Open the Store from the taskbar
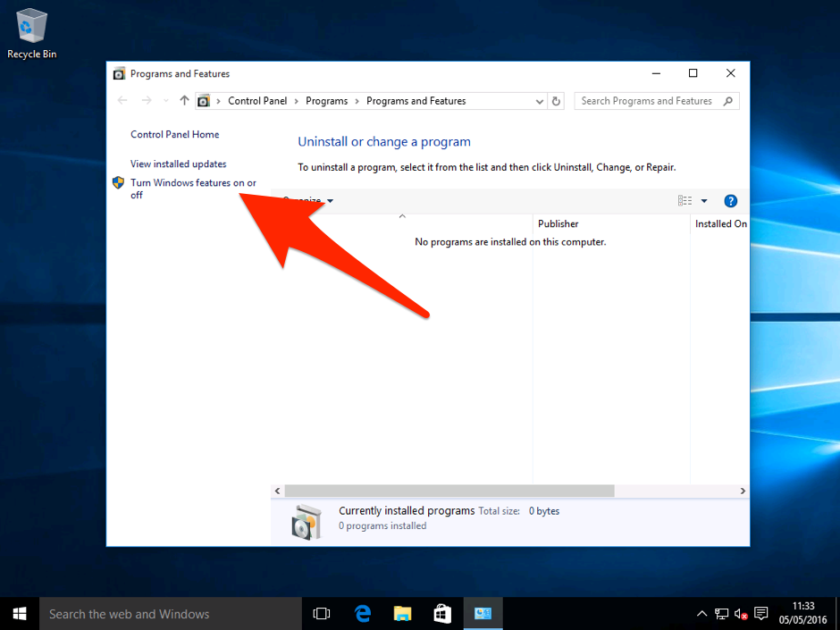 pyautogui.click(x=442, y=614)
